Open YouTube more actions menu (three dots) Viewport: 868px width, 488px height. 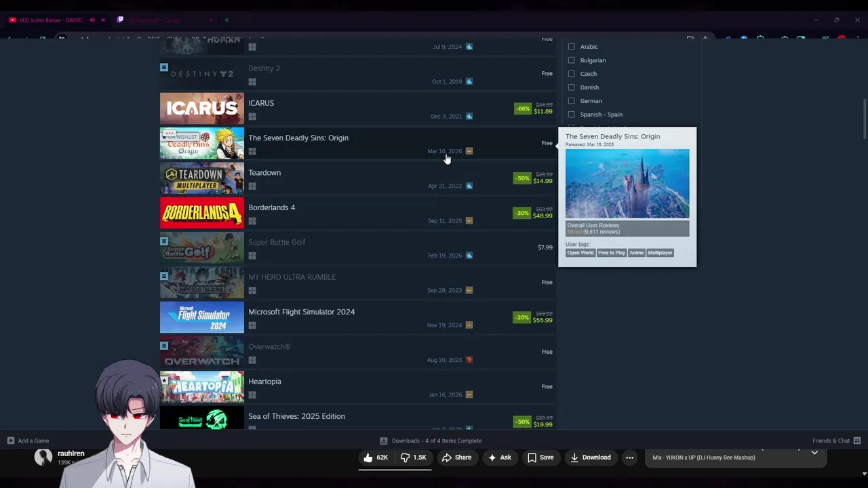tap(629, 457)
